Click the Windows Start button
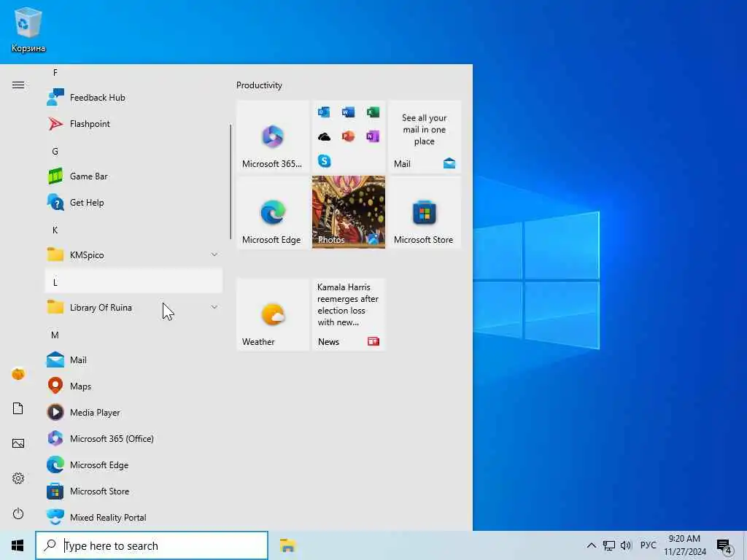Viewport: 747px width, 560px height. tap(18, 545)
